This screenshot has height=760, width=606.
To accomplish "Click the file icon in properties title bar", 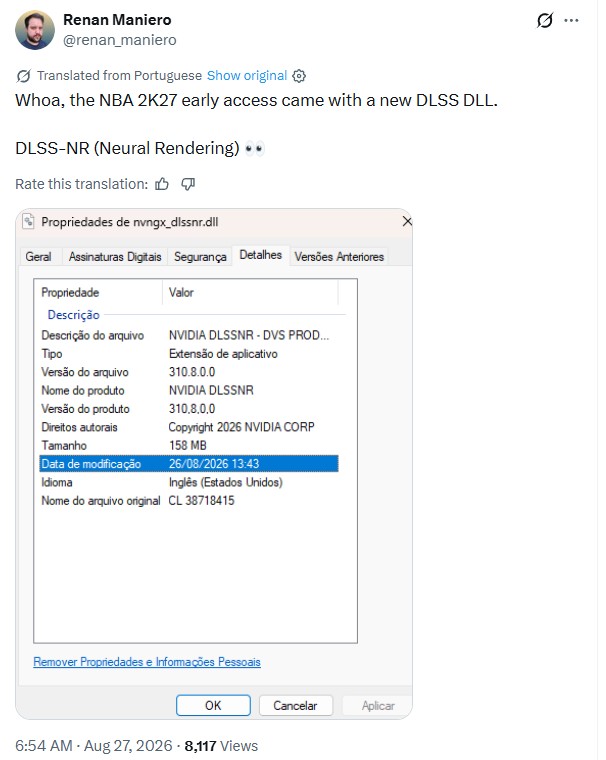I will point(29,221).
